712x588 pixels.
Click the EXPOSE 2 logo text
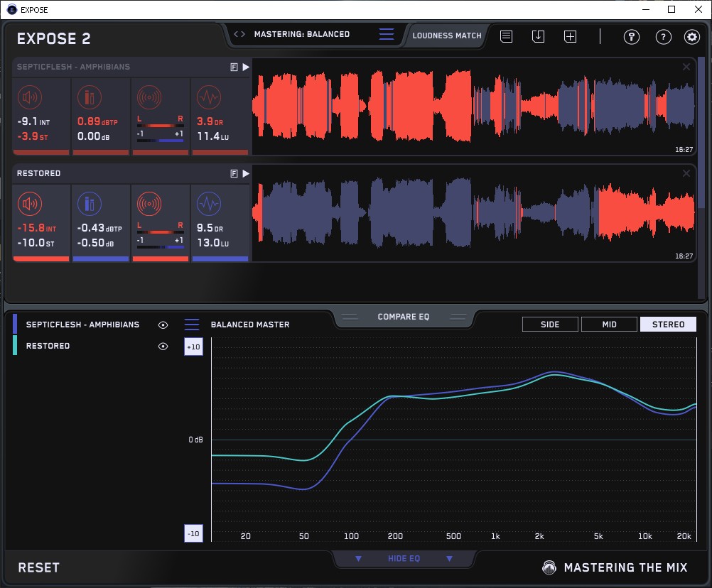(x=53, y=38)
